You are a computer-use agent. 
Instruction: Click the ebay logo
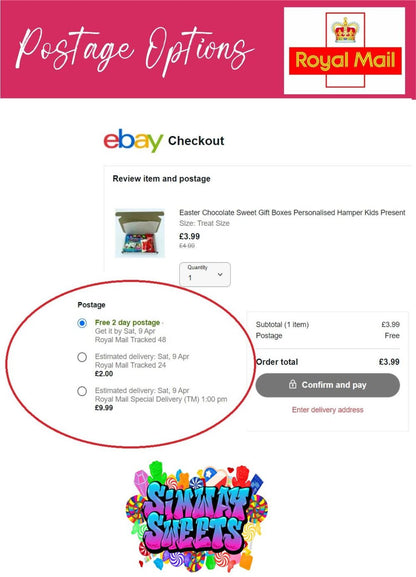(x=133, y=140)
